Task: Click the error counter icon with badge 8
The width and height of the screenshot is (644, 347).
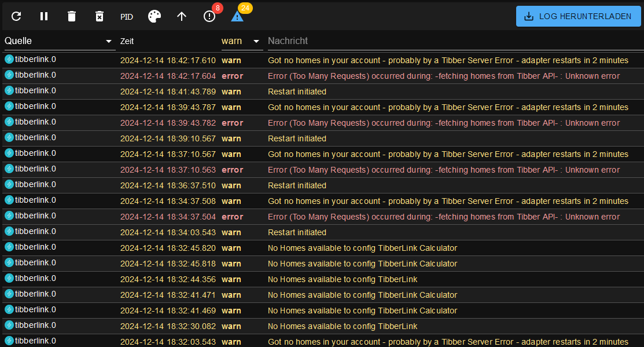Action: [209, 16]
